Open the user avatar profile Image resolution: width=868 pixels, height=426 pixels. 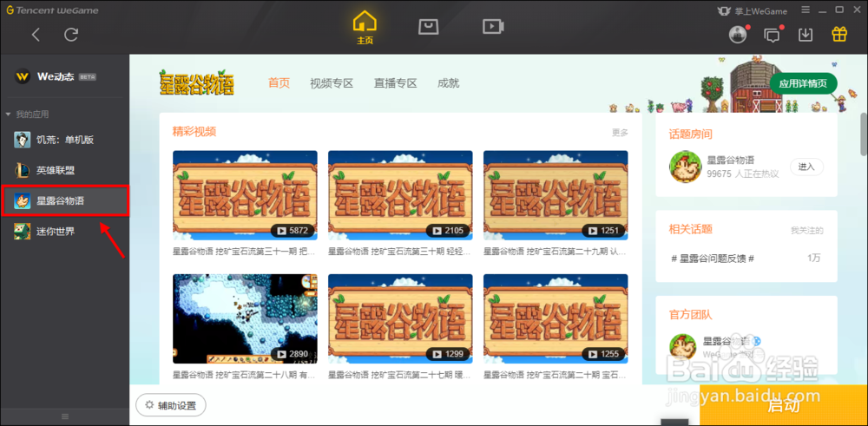click(737, 35)
